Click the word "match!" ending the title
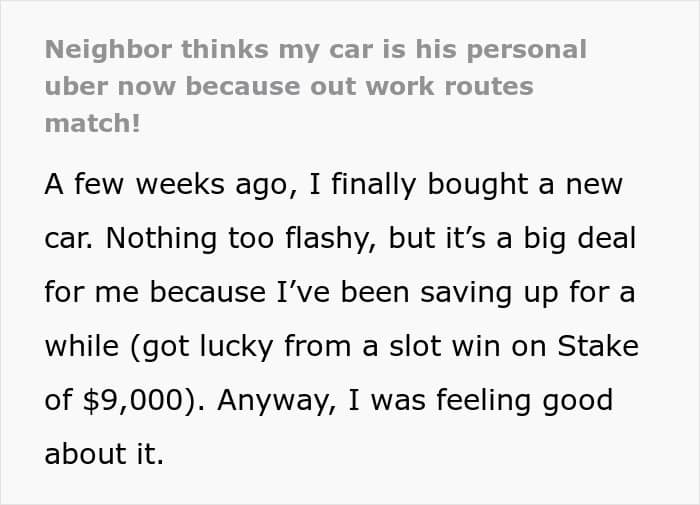 [92, 123]
